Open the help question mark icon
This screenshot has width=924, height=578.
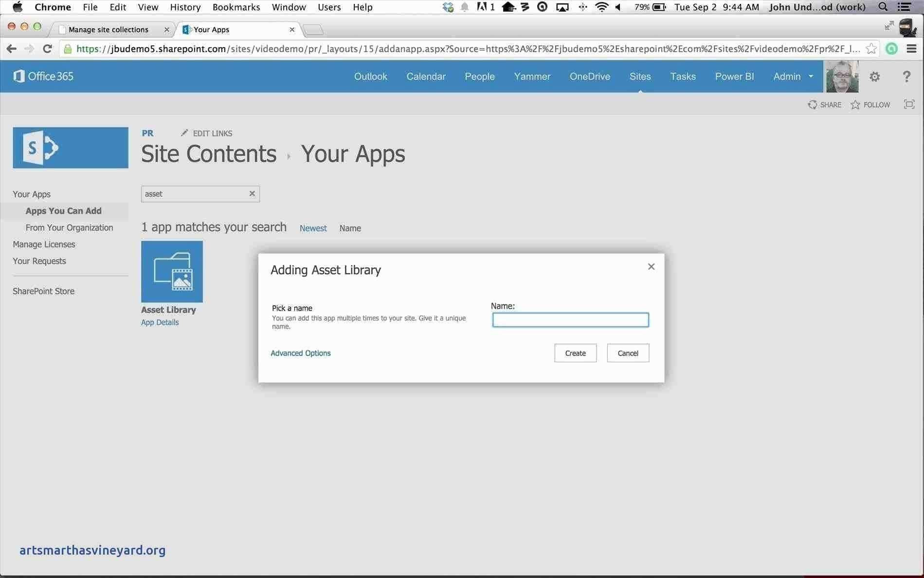(x=906, y=76)
